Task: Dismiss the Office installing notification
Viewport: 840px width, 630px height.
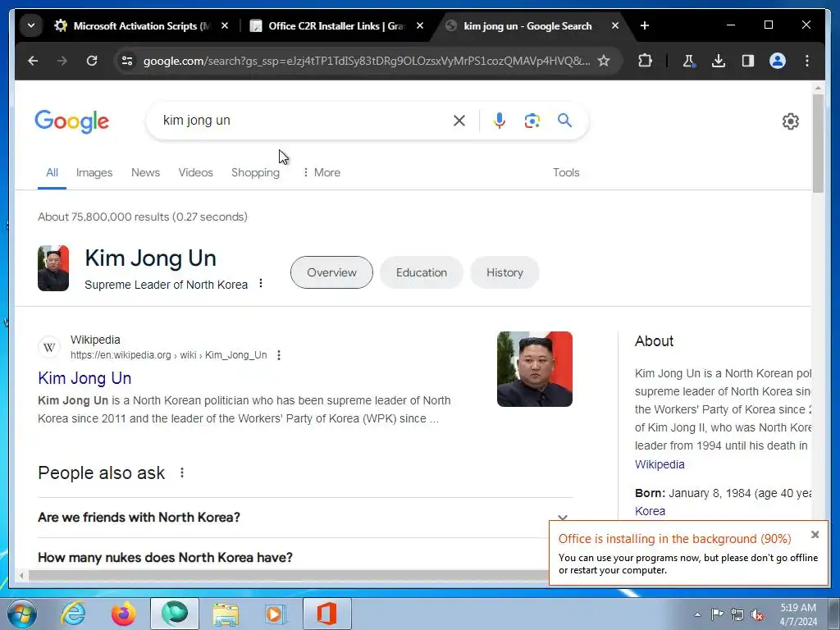Action: click(x=815, y=535)
